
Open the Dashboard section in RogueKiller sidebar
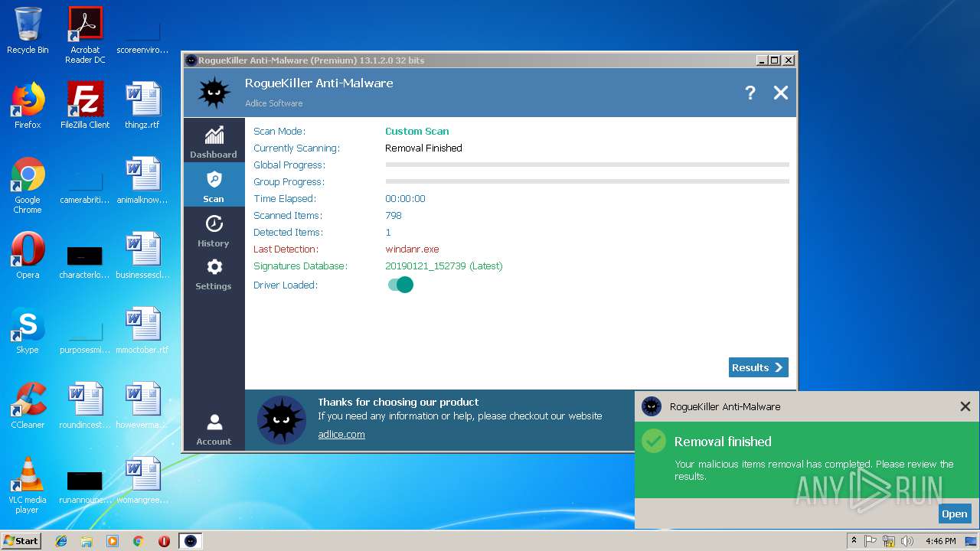(214, 142)
